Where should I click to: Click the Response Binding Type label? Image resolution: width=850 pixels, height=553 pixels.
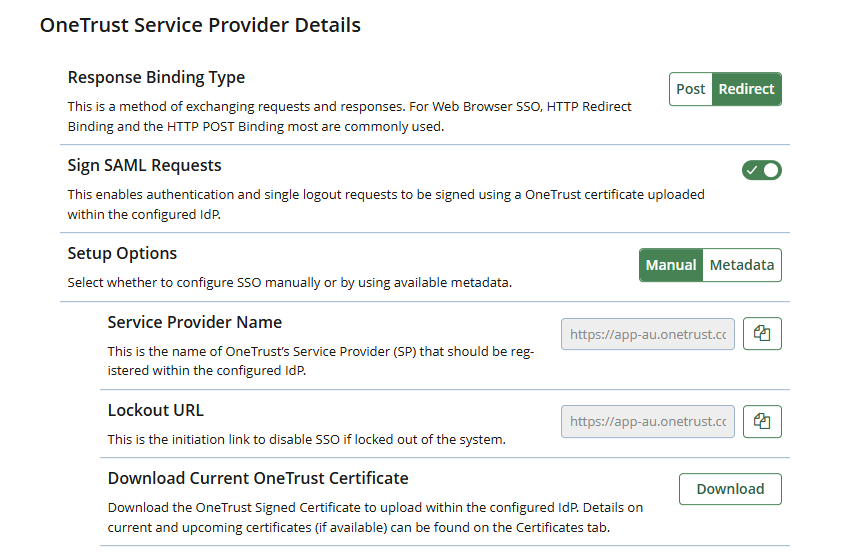point(156,78)
